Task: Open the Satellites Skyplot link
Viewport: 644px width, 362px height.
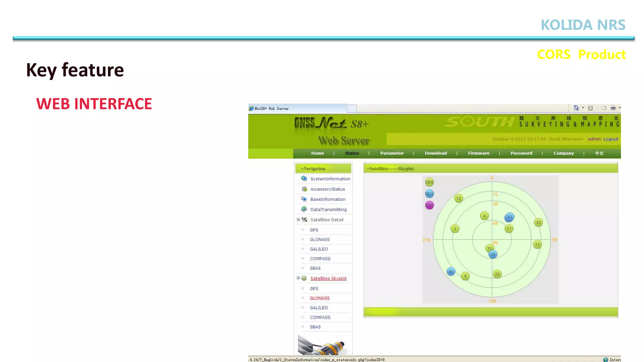Action: (328, 278)
